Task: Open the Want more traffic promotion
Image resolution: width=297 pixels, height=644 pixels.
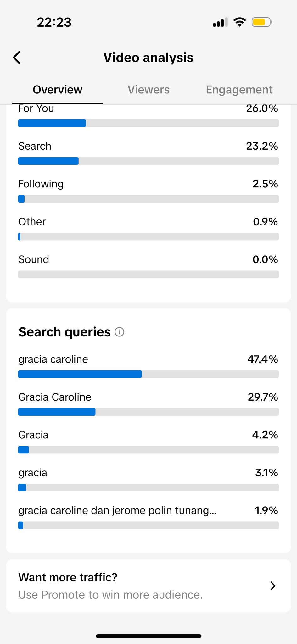Action: click(x=68, y=577)
